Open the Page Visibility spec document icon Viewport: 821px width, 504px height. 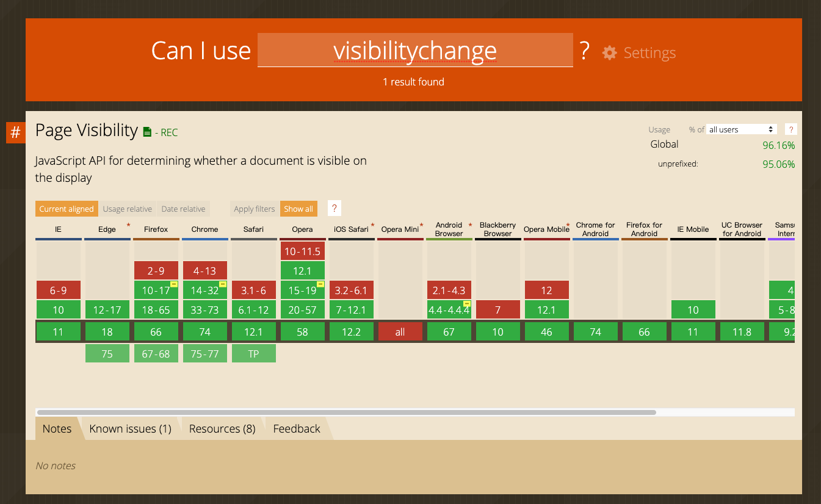coord(146,132)
